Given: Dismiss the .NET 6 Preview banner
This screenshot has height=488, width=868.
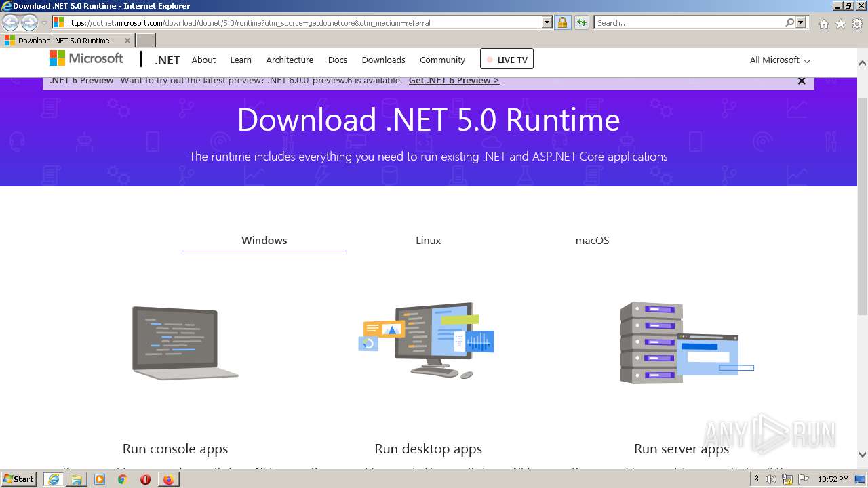Looking at the screenshot, I should coord(802,81).
